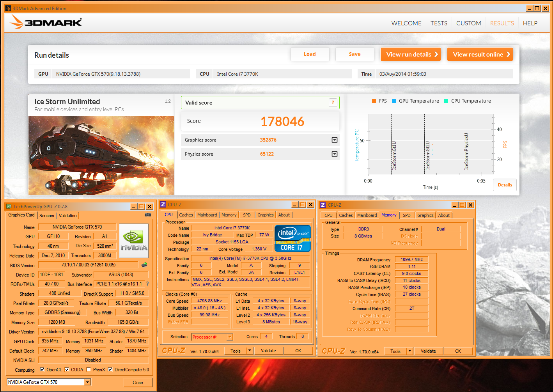Click the 3DMark logo
The width and height of the screenshot is (553, 392).
46,22
